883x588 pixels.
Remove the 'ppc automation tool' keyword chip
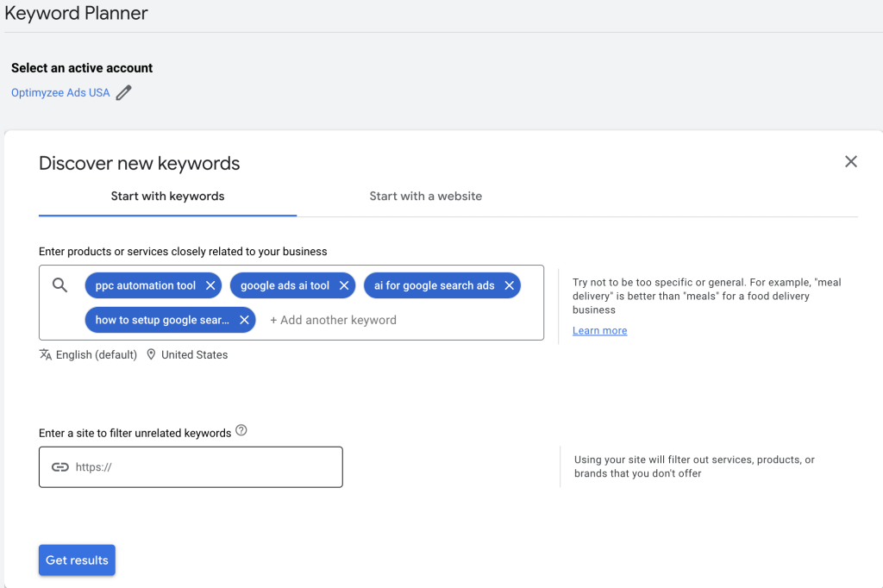click(210, 285)
